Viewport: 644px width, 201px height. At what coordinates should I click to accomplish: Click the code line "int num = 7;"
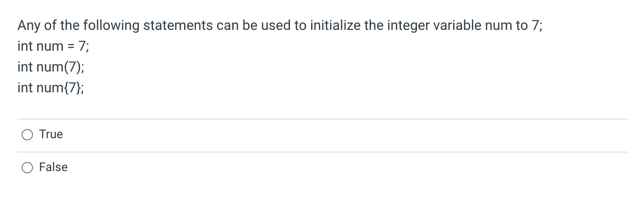click(53, 46)
